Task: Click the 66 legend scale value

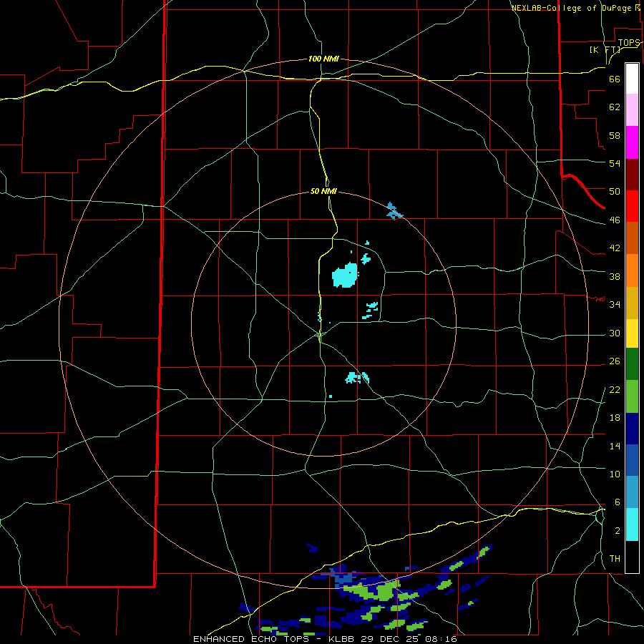Action: [x=615, y=79]
